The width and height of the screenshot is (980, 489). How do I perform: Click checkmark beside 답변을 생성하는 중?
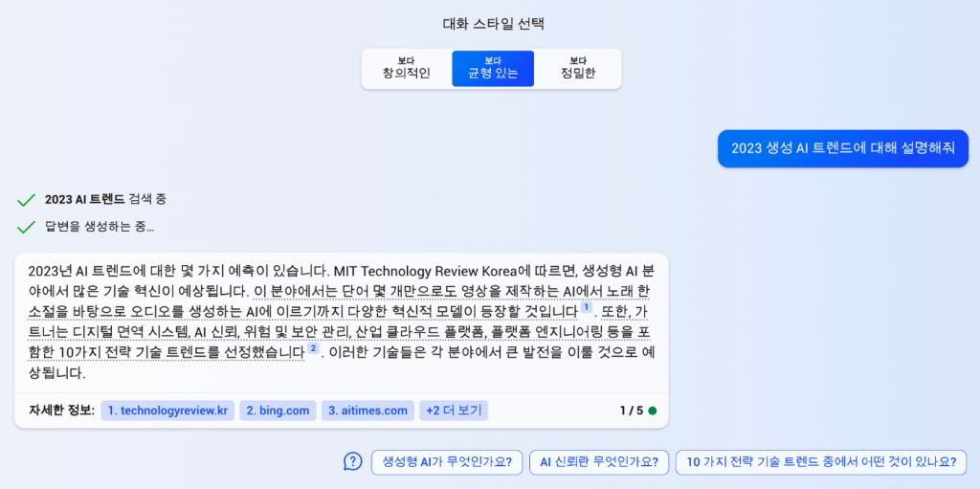coord(26,228)
